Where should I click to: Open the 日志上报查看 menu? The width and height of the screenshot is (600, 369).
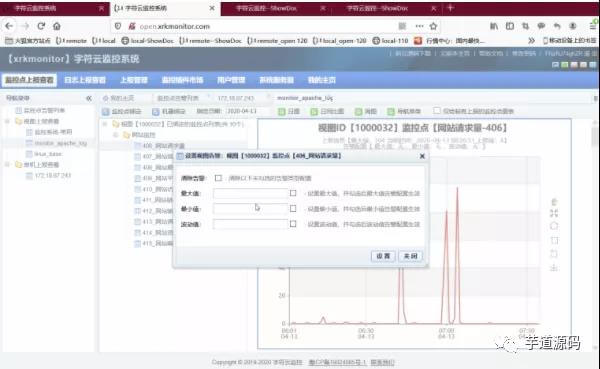click(85, 80)
